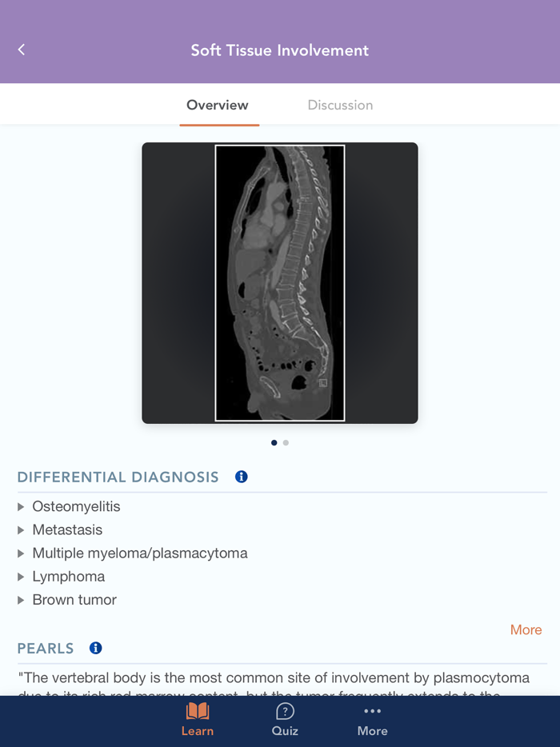Toggle selection of the Learn nav item
This screenshot has width=560, height=747.
click(x=197, y=719)
